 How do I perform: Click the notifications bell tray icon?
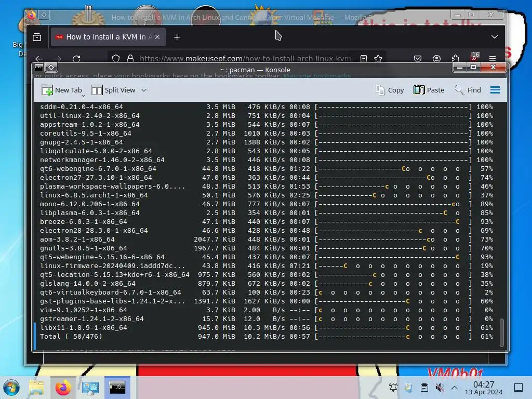[x=393, y=388]
